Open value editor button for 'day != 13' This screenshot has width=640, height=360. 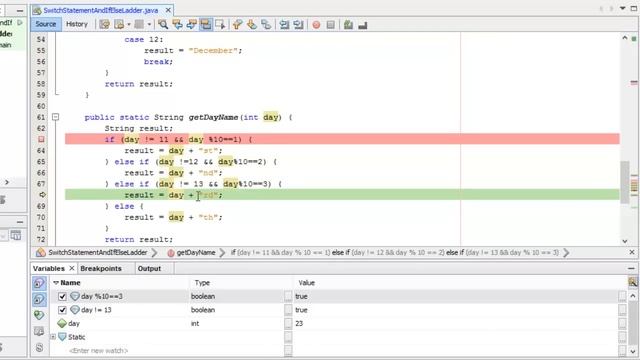point(622,310)
